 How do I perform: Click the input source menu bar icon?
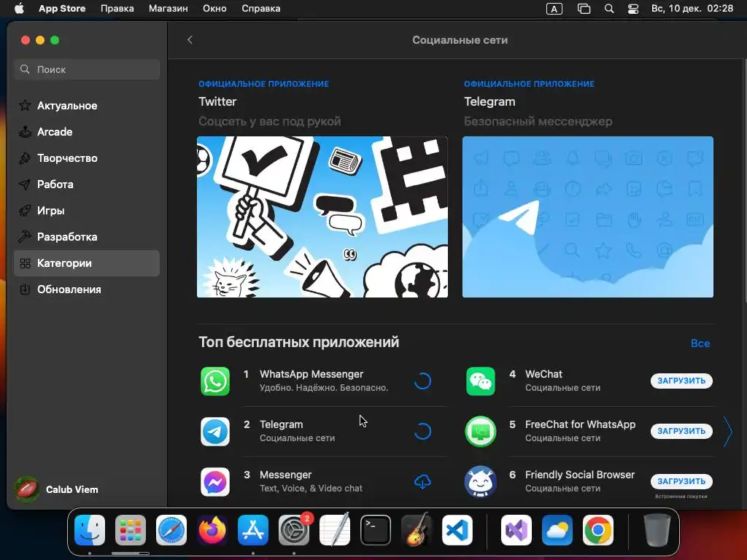tap(554, 9)
